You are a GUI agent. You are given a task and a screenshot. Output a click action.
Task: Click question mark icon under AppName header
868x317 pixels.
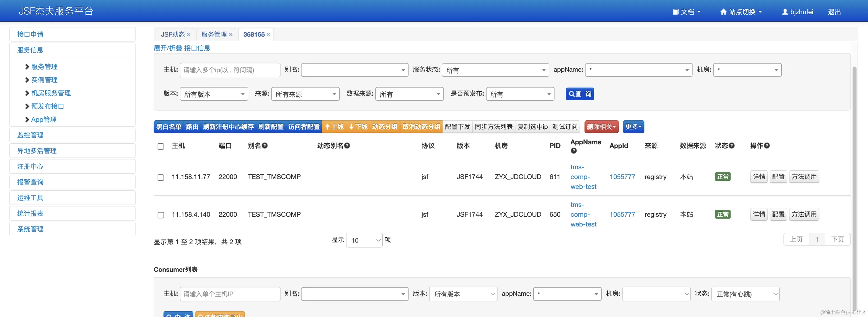click(x=573, y=151)
